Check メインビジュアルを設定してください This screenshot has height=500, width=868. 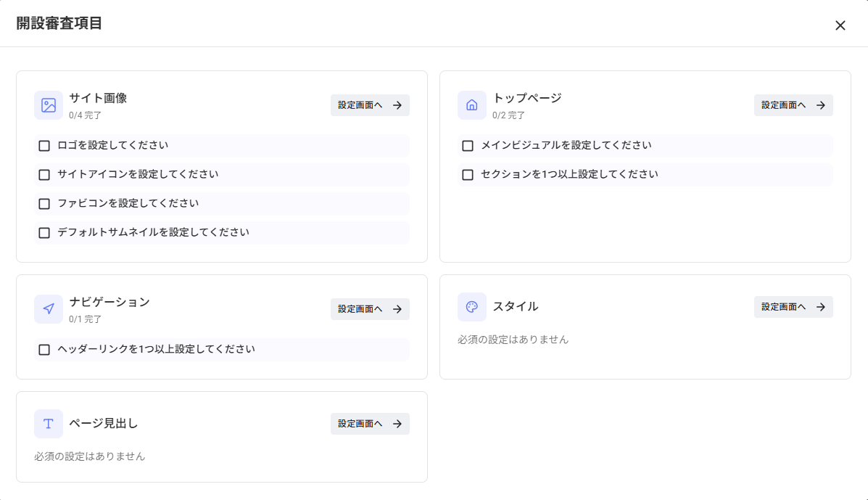pos(468,146)
